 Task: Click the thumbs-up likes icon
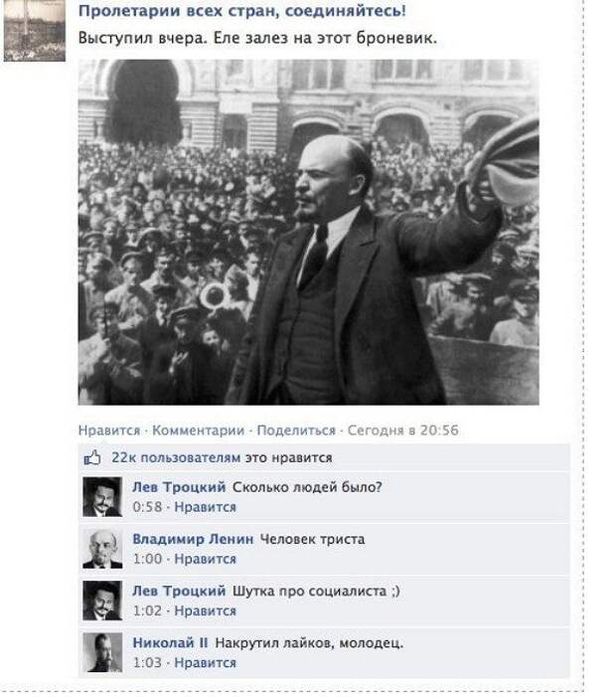[92, 457]
